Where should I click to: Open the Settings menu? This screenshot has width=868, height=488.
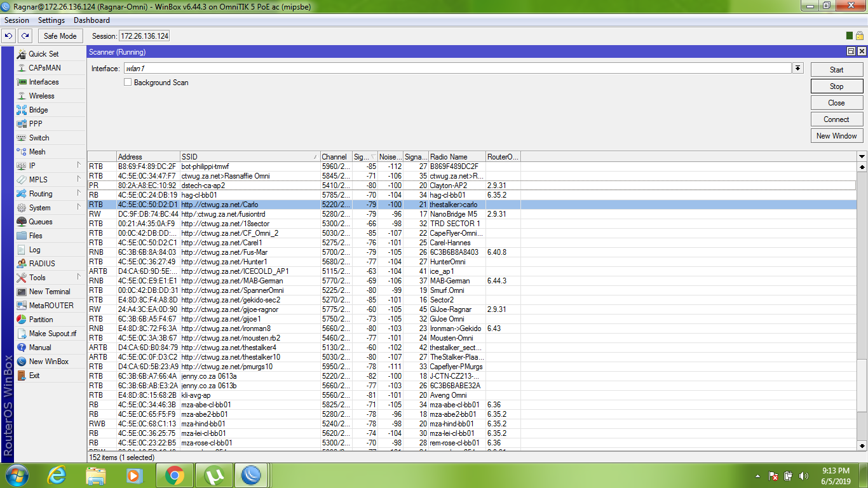pyautogui.click(x=51, y=20)
